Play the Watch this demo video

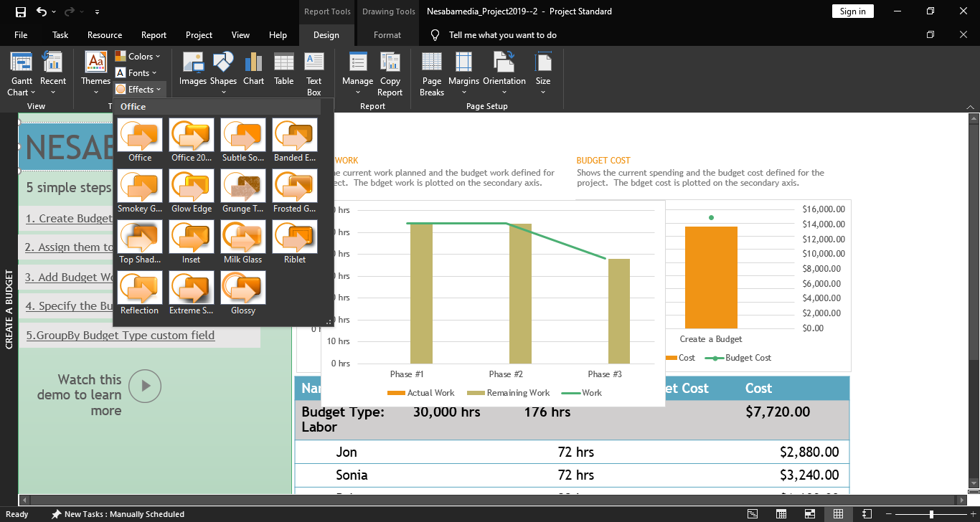[x=146, y=386]
